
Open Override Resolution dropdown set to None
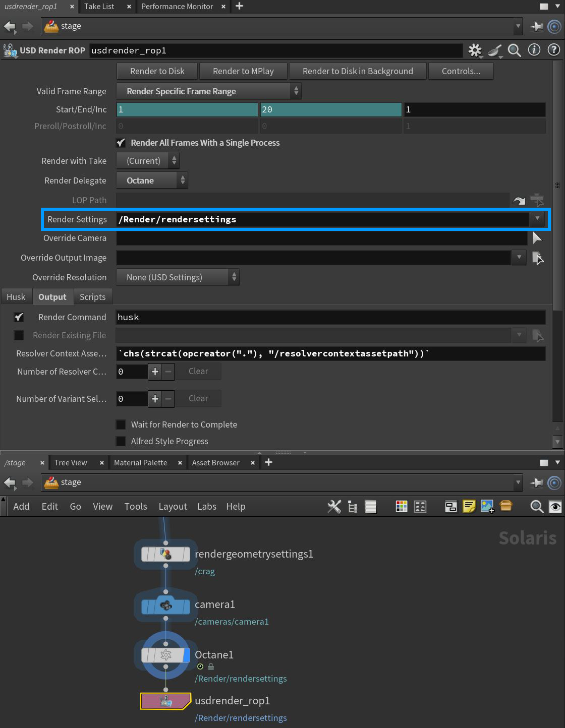178,277
